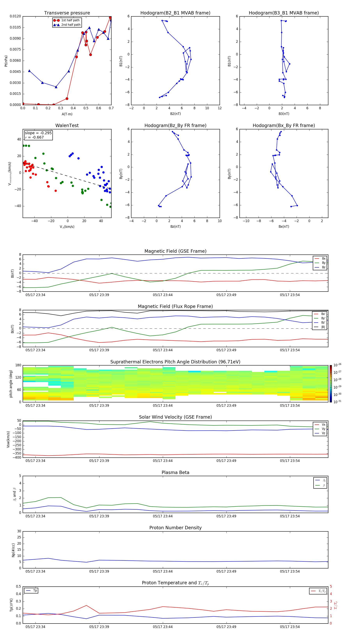Click the "Plasma Beta" panel title
Viewport: 351px width, 644px height.
coord(175,473)
